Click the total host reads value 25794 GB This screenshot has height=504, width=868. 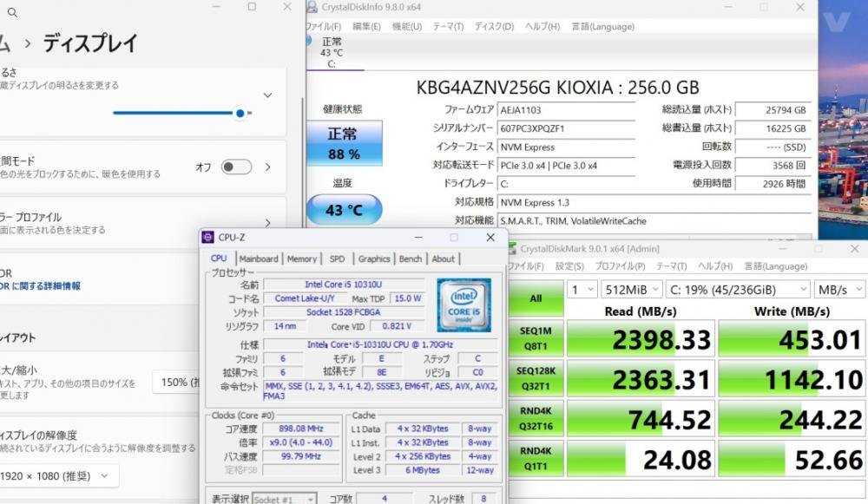[773, 110]
